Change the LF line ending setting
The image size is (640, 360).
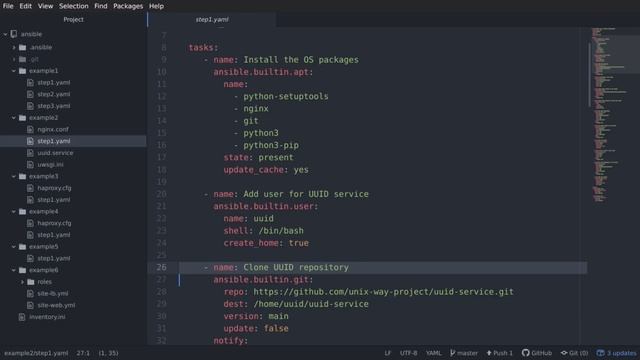387,353
